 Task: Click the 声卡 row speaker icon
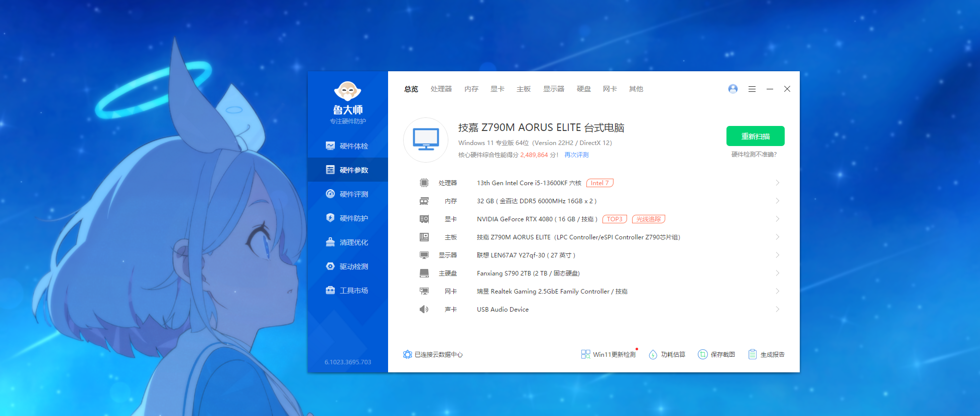[x=424, y=309]
